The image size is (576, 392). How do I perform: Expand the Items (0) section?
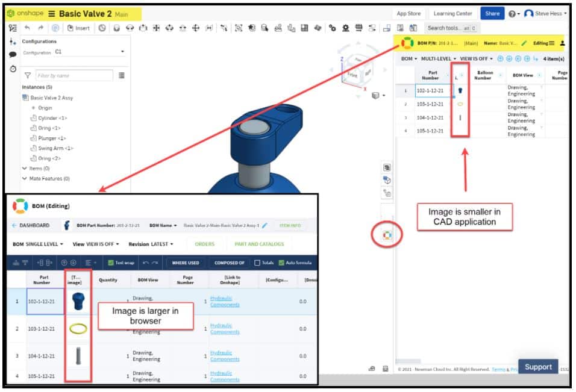[x=24, y=169]
